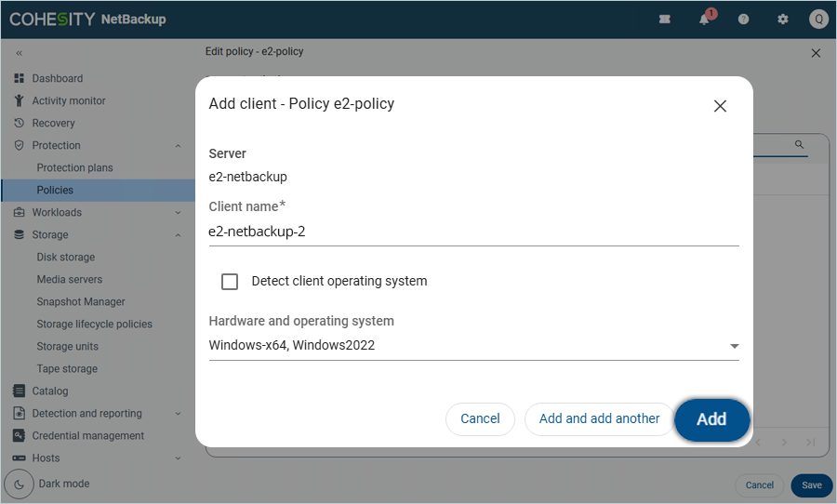Select Storage lifecycle policies menu item
Screen dimensions: 837x504
(94, 324)
